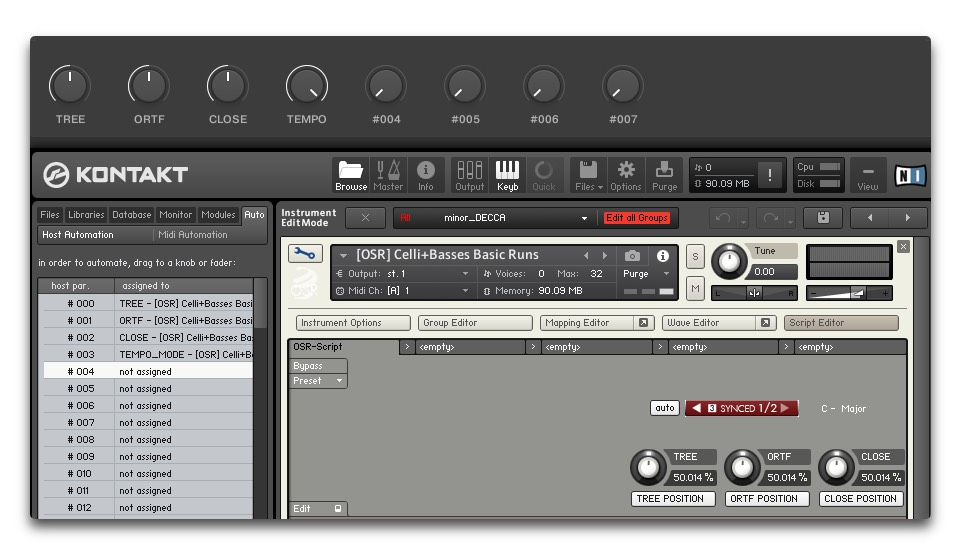Click the pan L-R slider
Viewport: 962px width, 555px height.
(754, 293)
